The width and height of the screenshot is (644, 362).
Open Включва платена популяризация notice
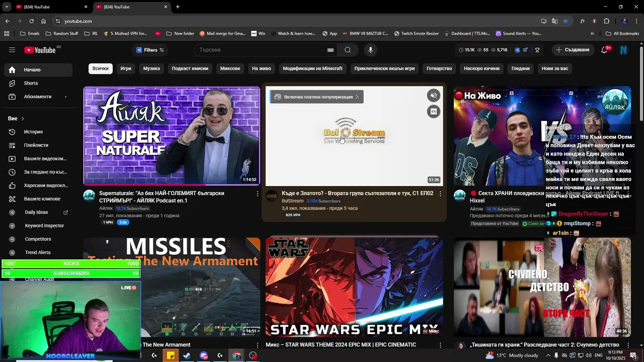click(x=317, y=97)
